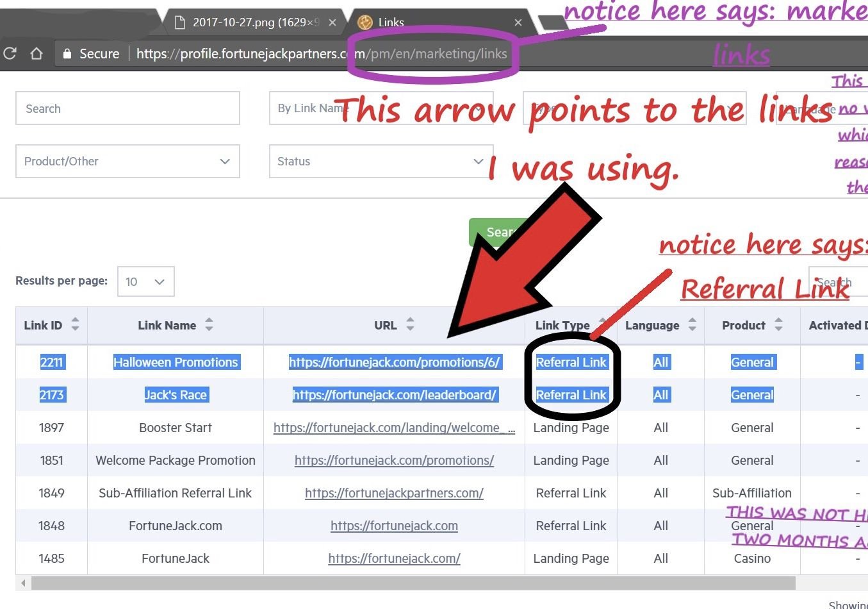
Task: Click the FortuneJack link name in row 1485
Action: pyautogui.click(x=176, y=558)
